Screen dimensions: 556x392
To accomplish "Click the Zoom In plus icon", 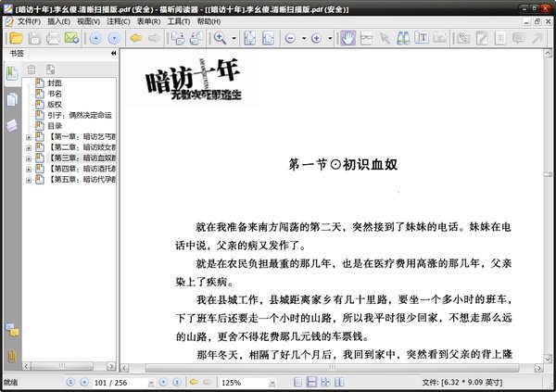I will pos(316,38).
